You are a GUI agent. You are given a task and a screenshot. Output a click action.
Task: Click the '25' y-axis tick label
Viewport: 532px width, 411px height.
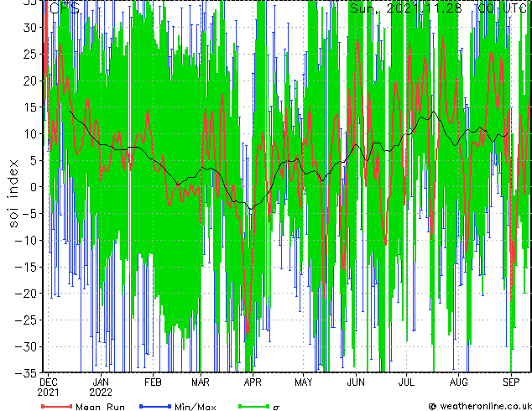30,55
